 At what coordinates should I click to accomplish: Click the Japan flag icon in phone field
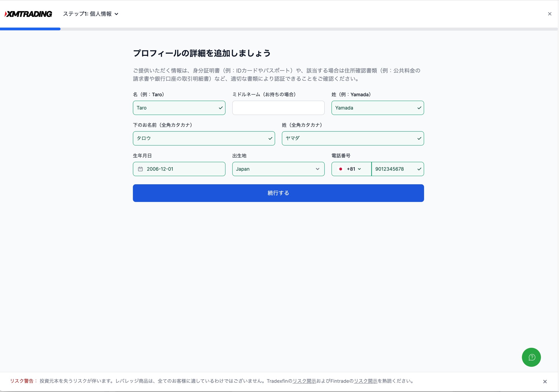pos(340,169)
